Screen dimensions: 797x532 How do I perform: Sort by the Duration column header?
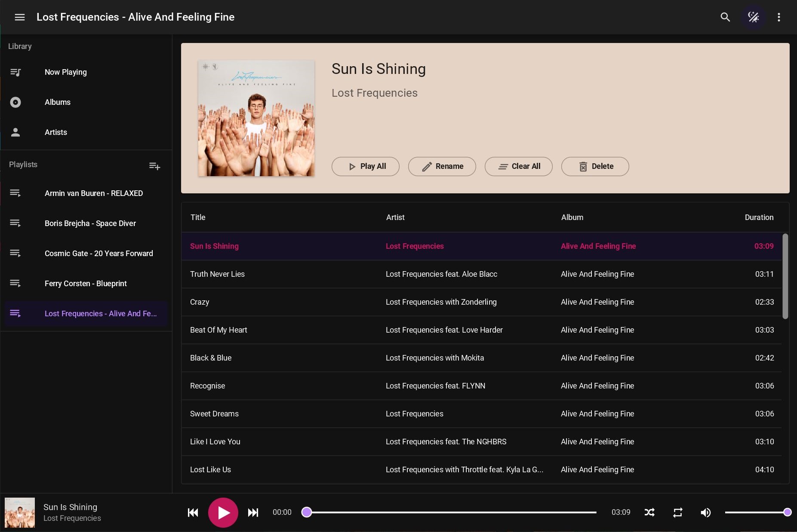(x=759, y=217)
